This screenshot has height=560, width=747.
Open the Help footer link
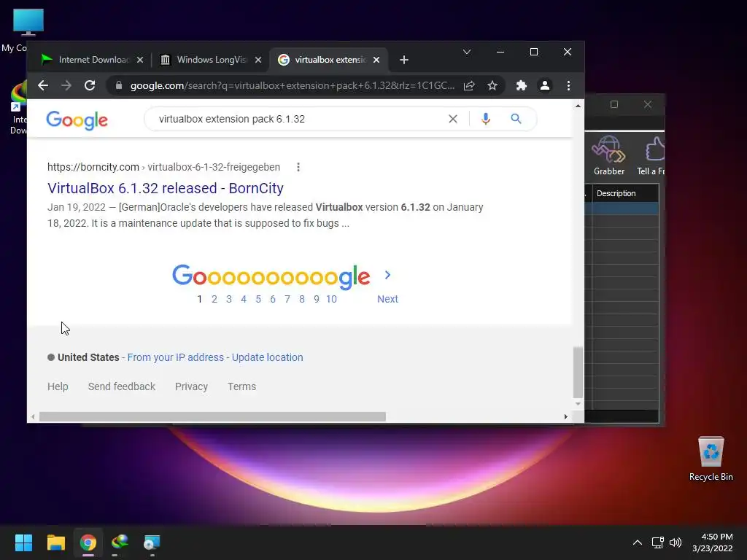coord(58,386)
